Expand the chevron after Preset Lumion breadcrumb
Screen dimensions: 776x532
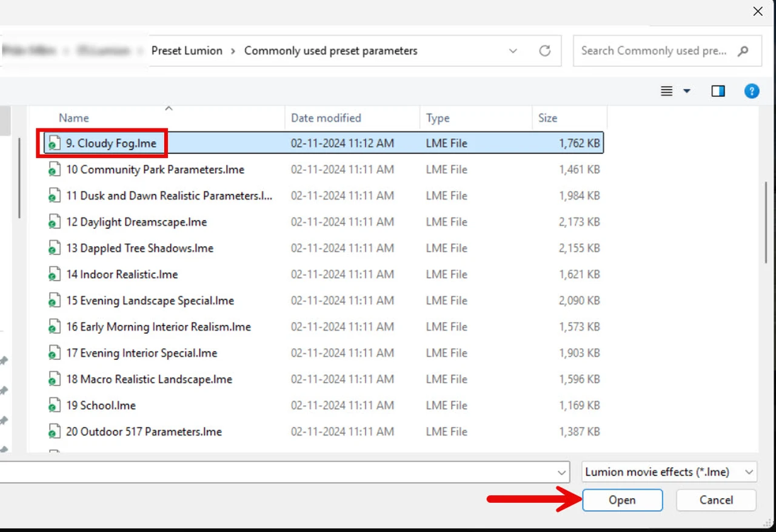233,51
